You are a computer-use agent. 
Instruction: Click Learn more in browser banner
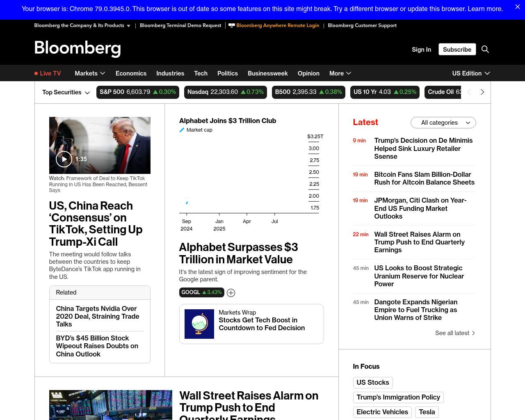[x=485, y=9]
